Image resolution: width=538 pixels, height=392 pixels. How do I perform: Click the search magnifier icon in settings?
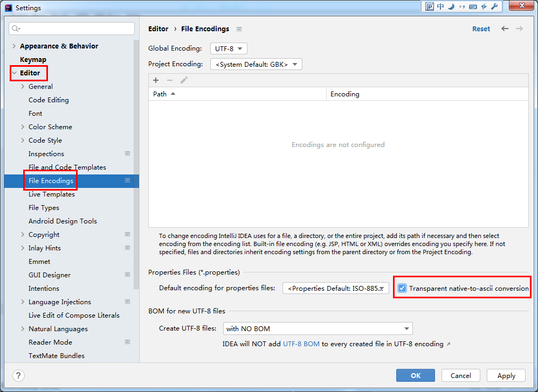(15, 29)
